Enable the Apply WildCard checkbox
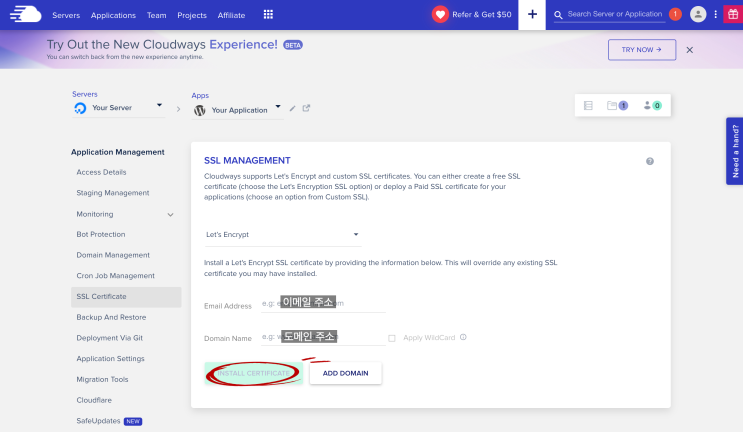This screenshot has width=743, height=432. pos(391,338)
